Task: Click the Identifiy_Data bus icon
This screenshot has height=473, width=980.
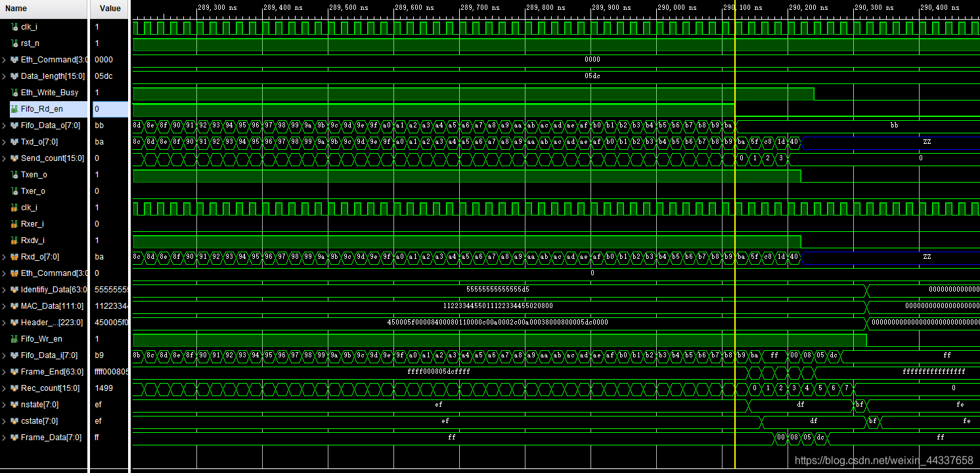Action: click(x=14, y=290)
